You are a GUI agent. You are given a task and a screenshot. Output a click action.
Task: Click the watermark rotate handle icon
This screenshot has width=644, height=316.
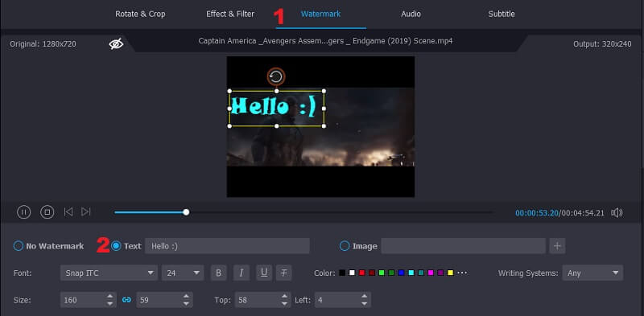[276, 76]
